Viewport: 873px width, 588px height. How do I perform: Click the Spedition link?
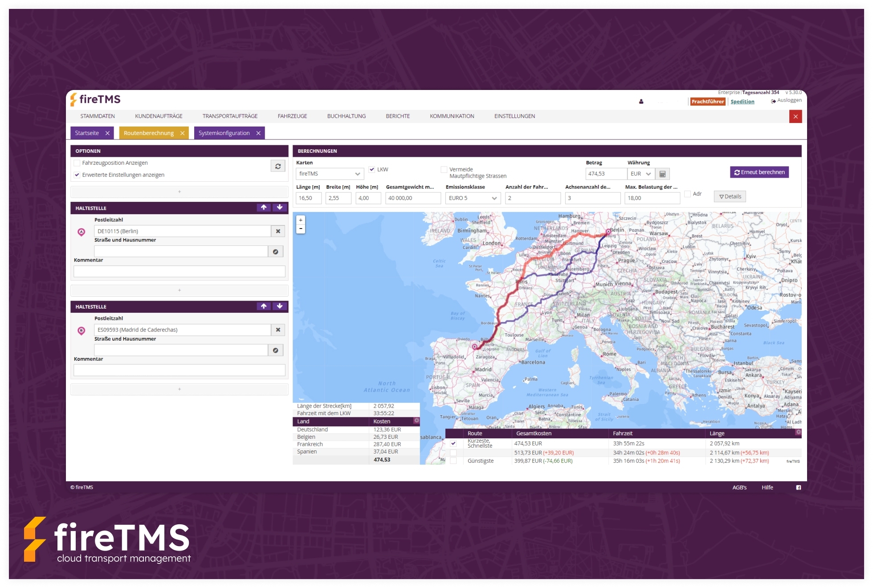point(742,102)
